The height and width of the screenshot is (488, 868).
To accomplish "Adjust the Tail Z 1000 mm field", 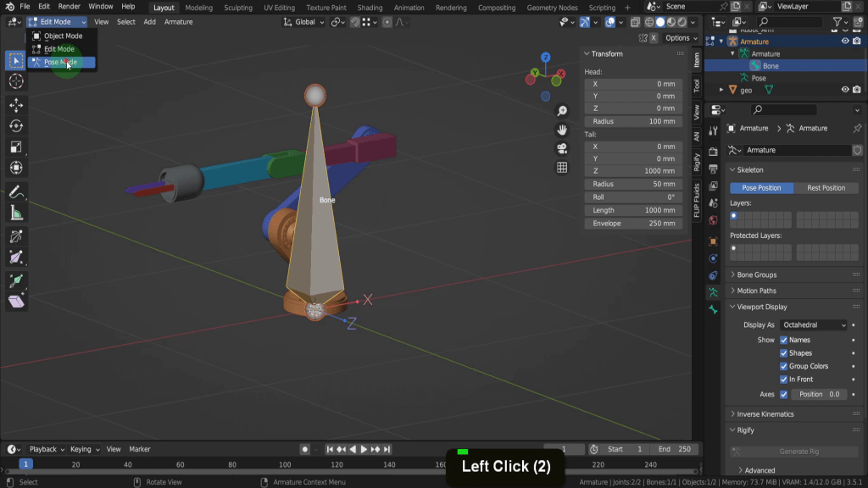I will coord(633,171).
